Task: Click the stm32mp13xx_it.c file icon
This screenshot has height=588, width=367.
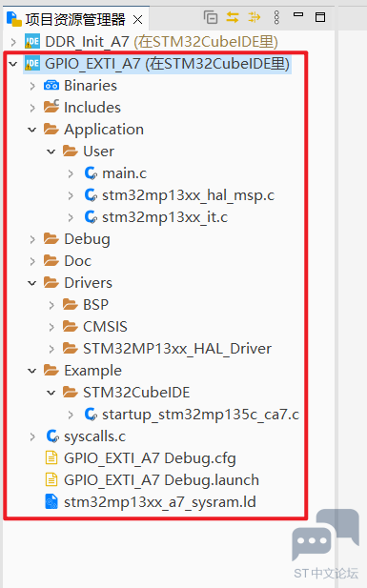Action: click(x=91, y=217)
